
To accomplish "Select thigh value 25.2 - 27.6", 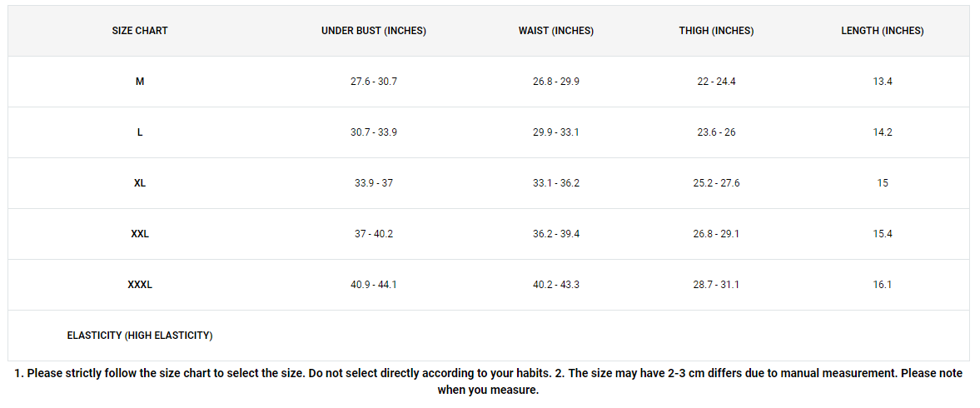I will point(716,183).
